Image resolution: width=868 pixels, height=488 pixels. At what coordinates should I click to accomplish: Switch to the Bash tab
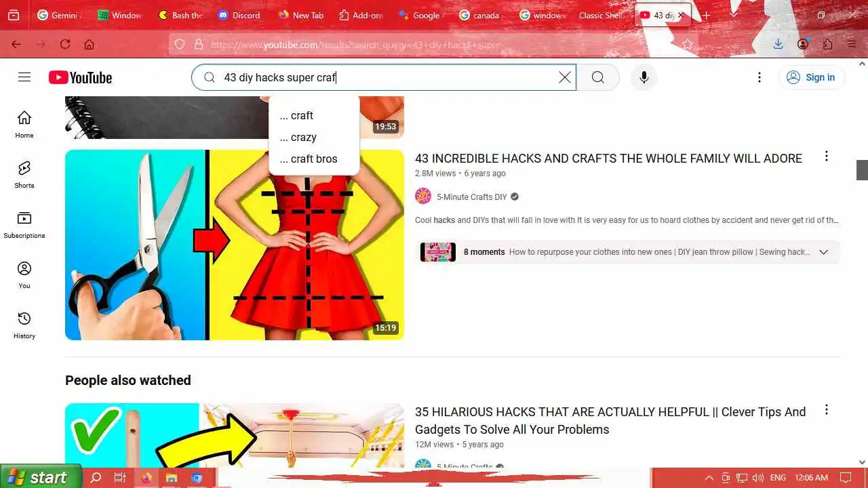(180, 15)
